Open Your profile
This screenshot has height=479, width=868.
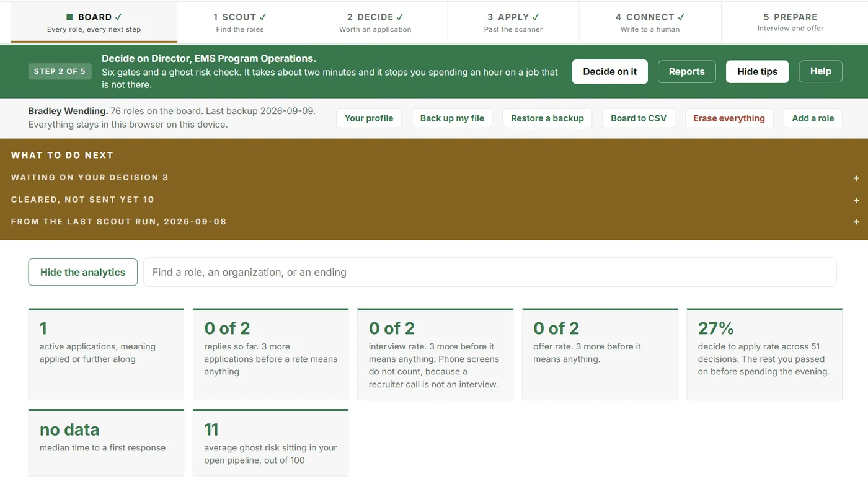pyautogui.click(x=369, y=118)
